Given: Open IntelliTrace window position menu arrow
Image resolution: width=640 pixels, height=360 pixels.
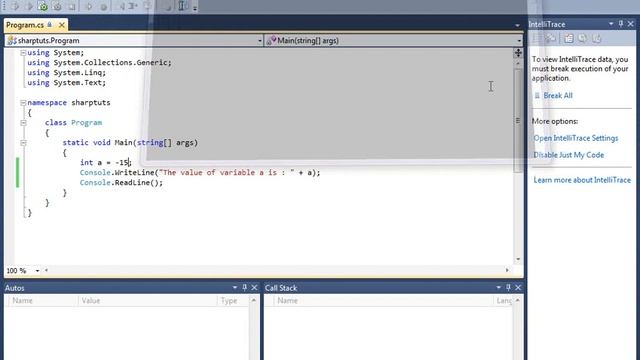Looking at the screenshot, I should [x=611, y=24].
